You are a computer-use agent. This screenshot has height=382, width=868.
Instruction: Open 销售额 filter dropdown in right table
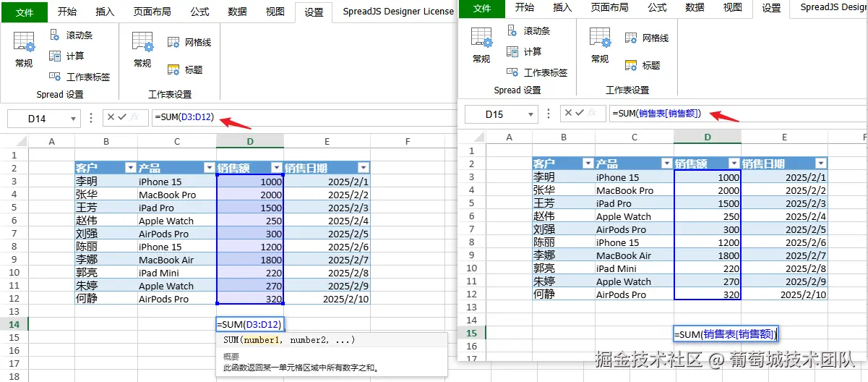coord(734,164)
